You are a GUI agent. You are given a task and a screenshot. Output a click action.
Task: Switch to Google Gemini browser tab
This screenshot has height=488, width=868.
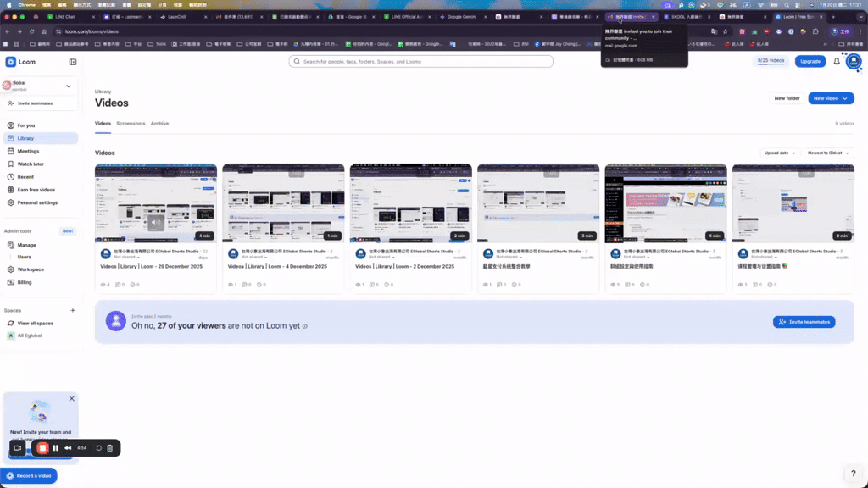pos(463,17)
